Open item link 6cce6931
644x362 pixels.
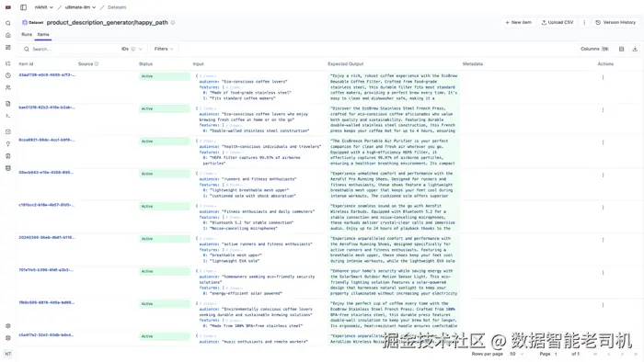click(x=47, y=140)
